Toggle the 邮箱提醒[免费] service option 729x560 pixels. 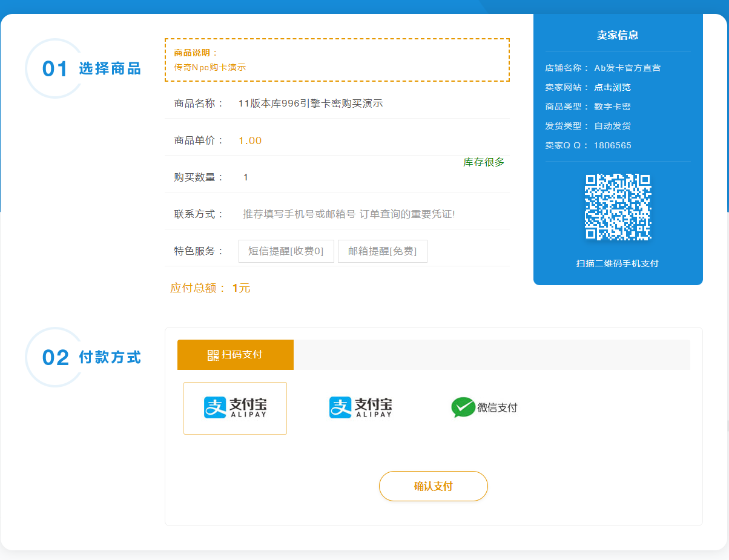point(382,251)
